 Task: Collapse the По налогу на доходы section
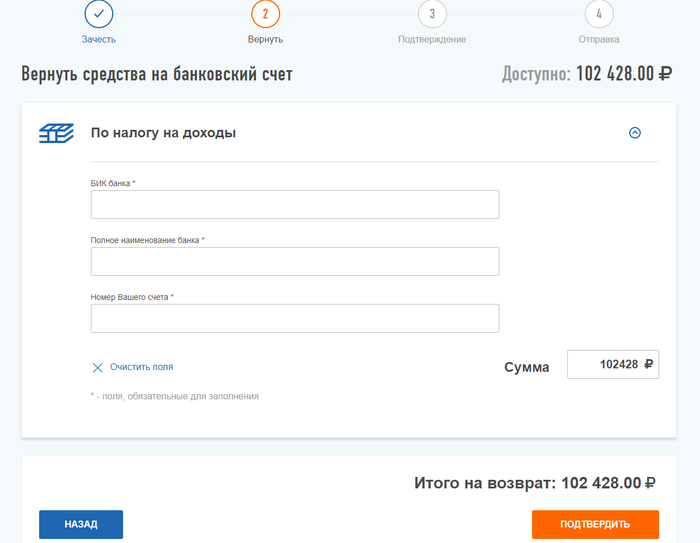634,133
